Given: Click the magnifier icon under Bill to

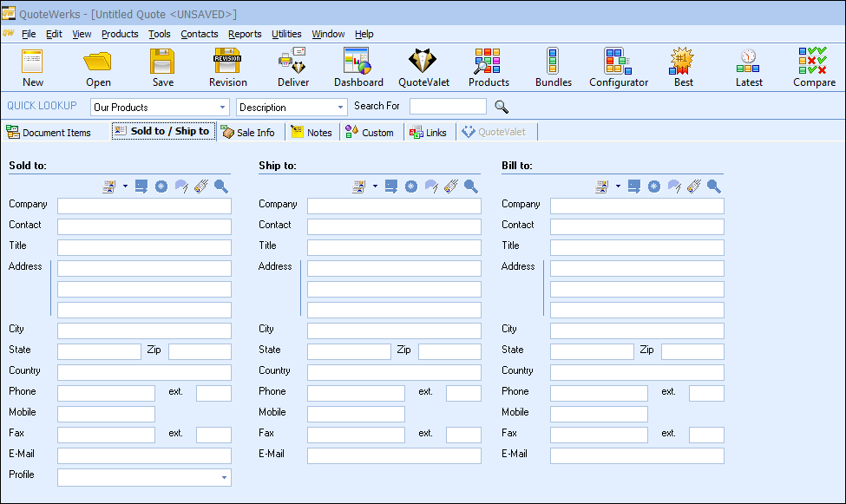Looking at the screenshot, I should point(714,186).
